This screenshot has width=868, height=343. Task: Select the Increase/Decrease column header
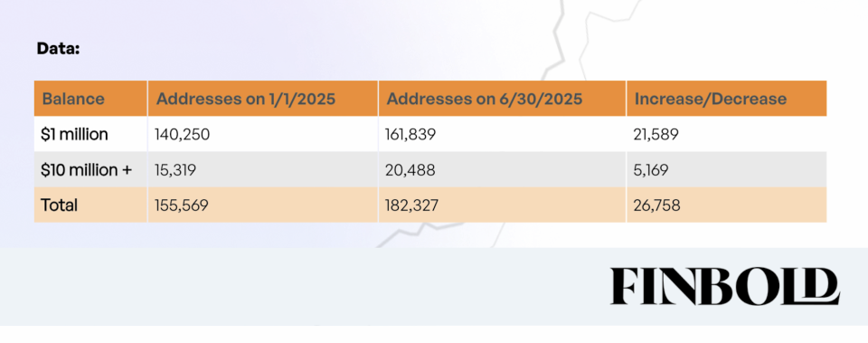[x=711, y=99]
